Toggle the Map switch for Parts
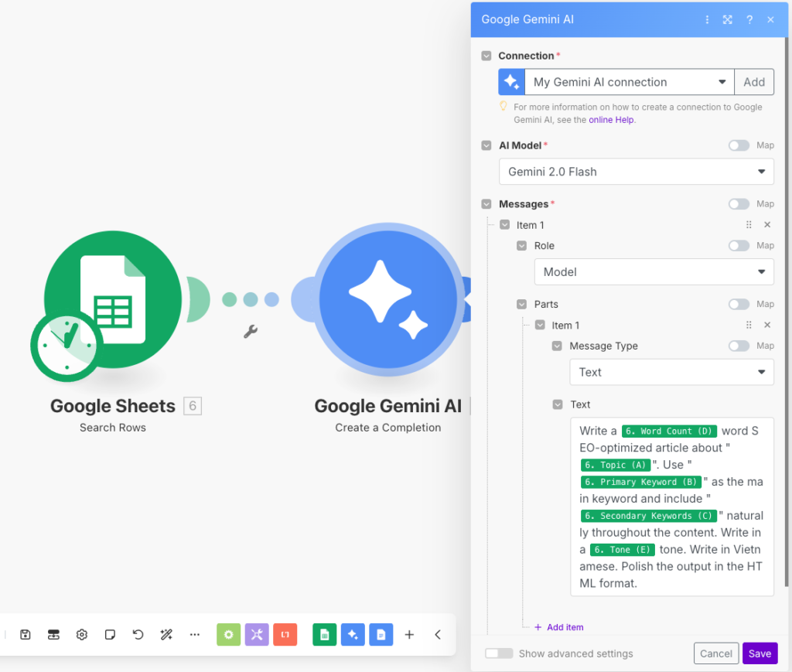This screenshot has width=792, height=672. point(739,304)
